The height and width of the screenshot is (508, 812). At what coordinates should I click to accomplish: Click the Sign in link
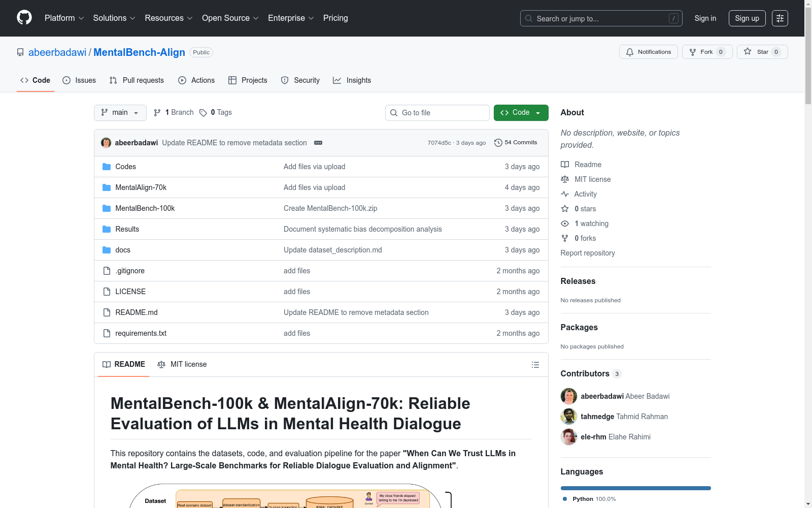point(705,18)
